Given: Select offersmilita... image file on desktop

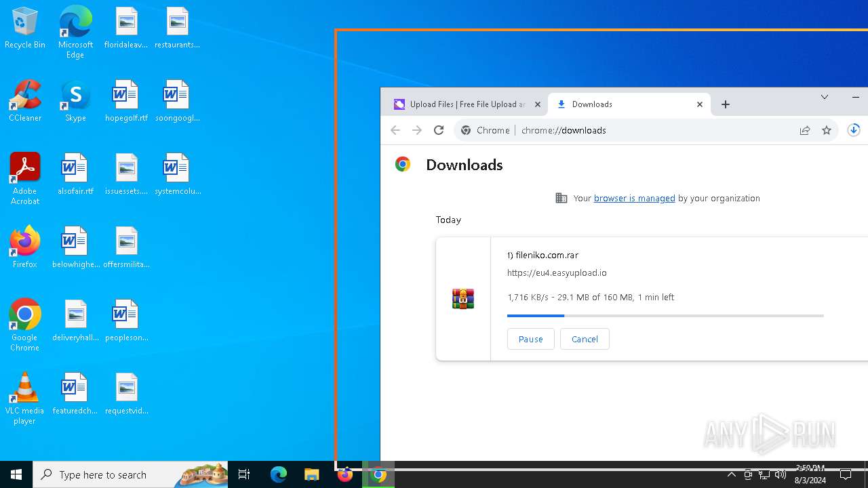Looking at the screenshot, I should pyautogui.click(x=126, y=248).
